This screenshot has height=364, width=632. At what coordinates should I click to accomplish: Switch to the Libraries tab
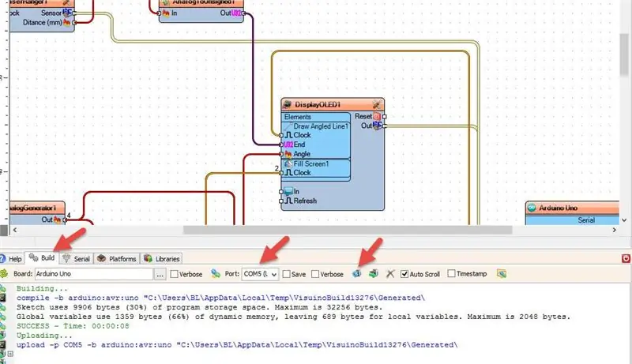click(162, 259)
